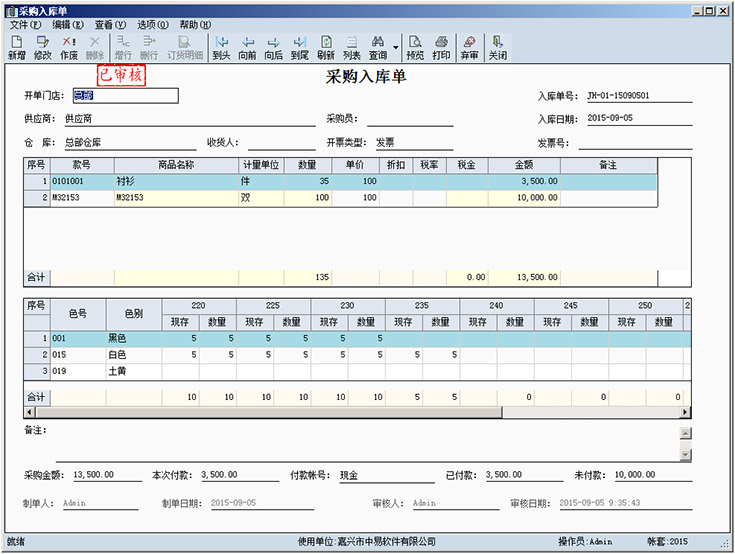Jump to last record with 到尾
The width and height of the screenshot is (735, 554).
300,48
